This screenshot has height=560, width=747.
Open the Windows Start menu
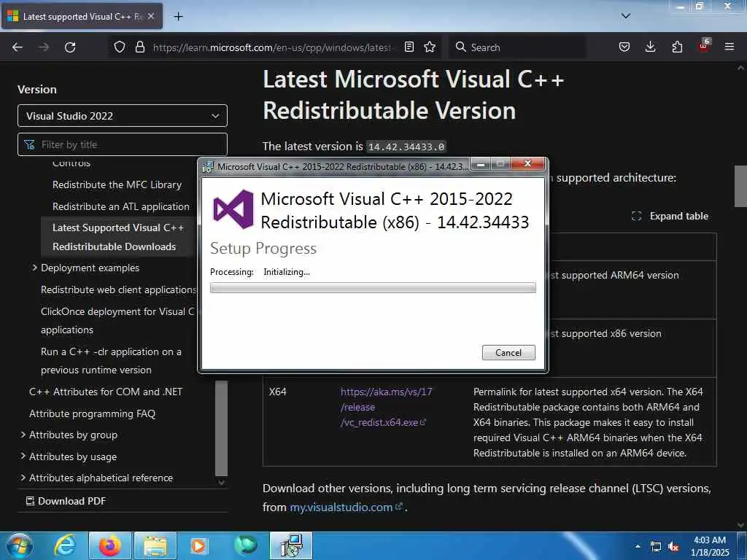click(x=20, y=545)
